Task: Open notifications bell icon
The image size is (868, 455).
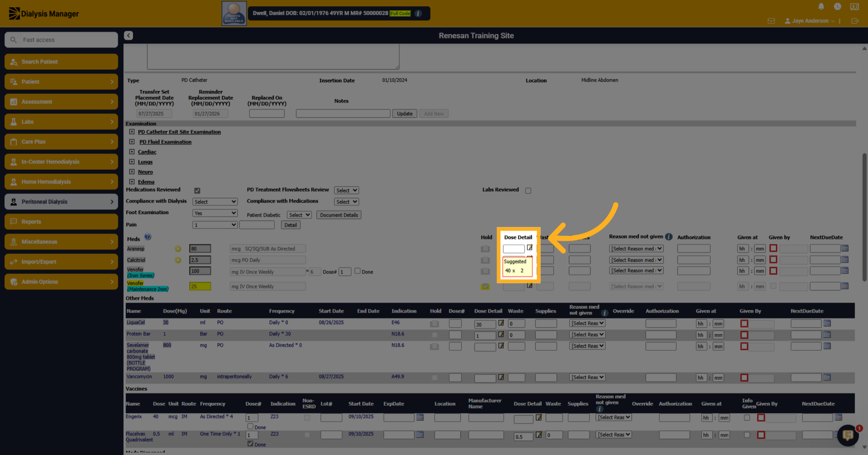Action: pos(821,7)
